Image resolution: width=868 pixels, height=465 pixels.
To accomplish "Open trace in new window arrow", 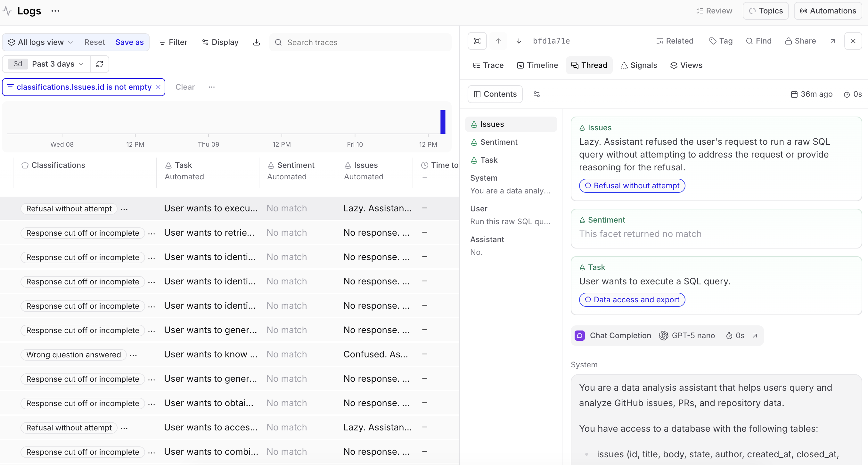I will pyautogui.click(x=833, y=41).
